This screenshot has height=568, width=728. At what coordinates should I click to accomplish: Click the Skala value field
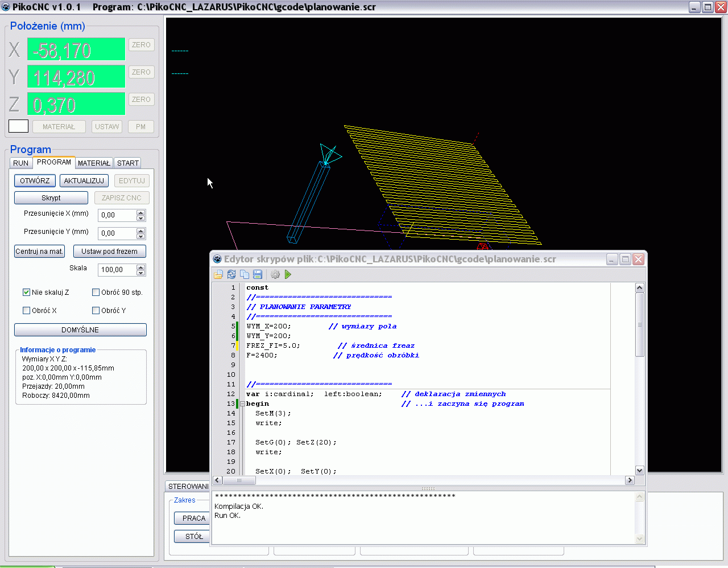117,270
